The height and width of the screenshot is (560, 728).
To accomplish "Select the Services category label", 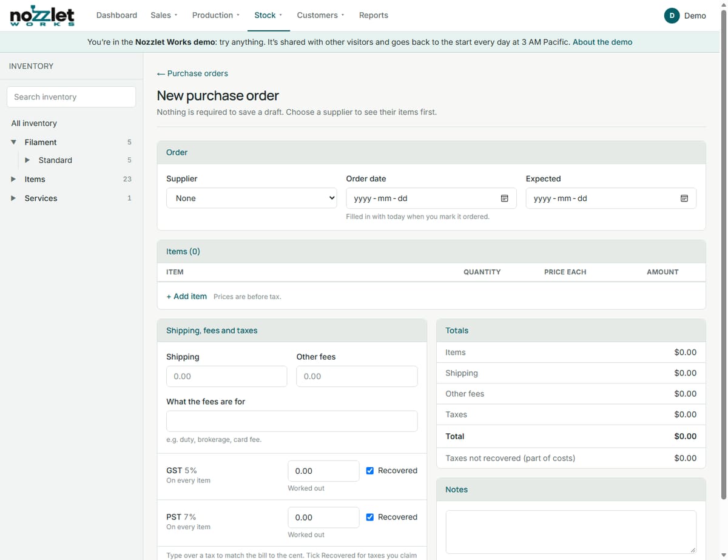I will pos(41,198).
